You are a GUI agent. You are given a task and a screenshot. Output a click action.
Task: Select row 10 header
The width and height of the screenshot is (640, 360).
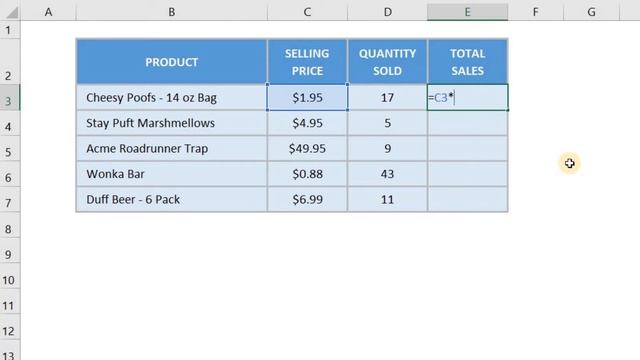[x=10, y=276]
